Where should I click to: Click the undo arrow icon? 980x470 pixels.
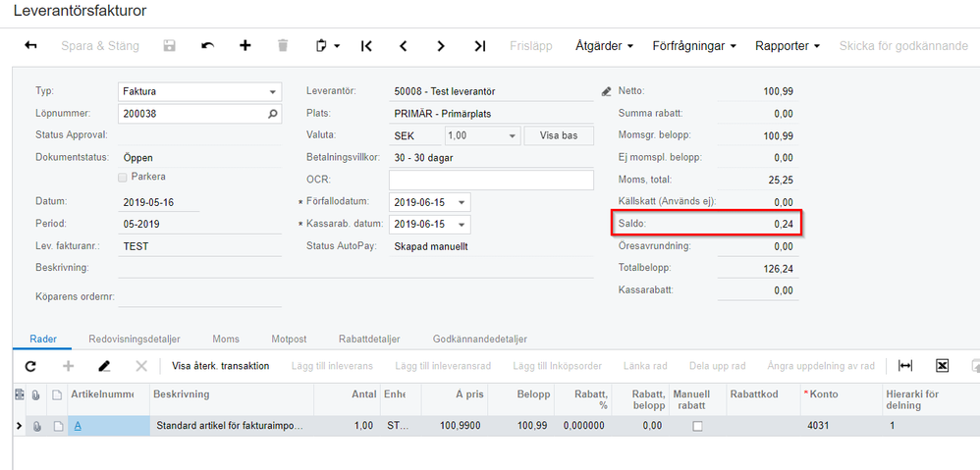tap(207, 45)
